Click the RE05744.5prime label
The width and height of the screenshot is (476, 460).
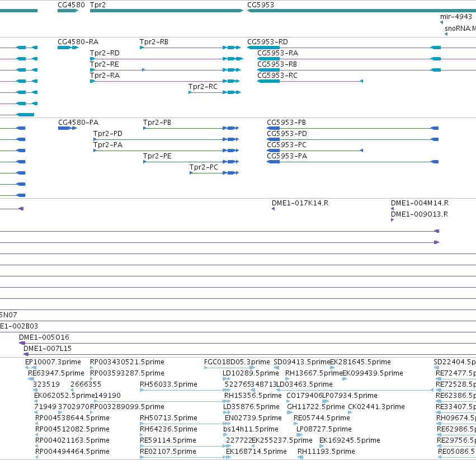coord(322,418)
